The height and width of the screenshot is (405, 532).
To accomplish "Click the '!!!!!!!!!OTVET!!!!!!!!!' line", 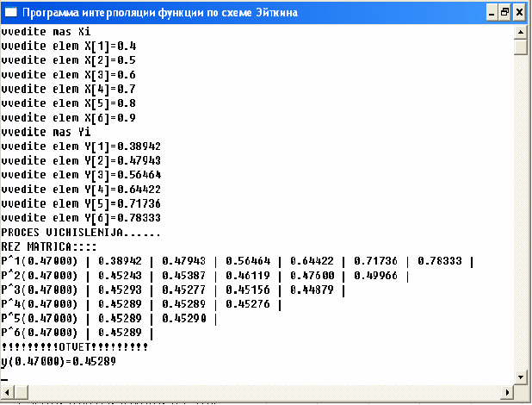I will tap(75, 347).
